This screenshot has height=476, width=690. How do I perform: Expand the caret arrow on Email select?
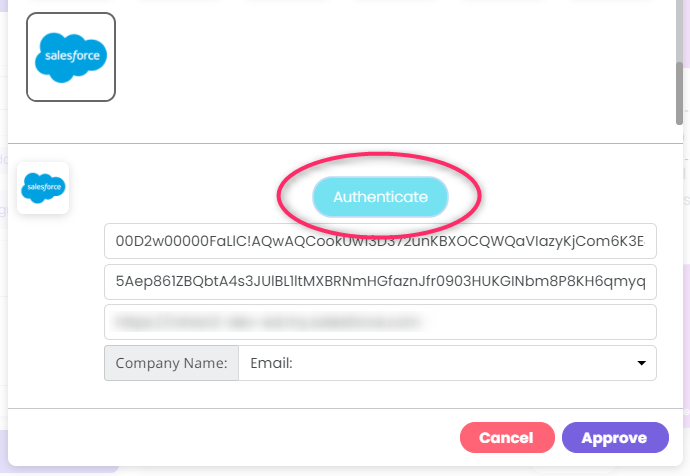[642, 363]
